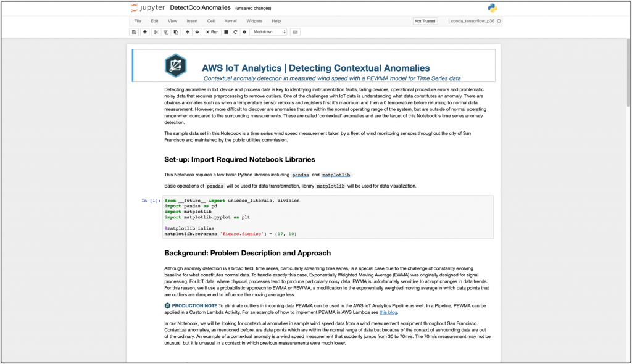The height and width of the screenshot is (364, 632).
Task: Interrupt the kernel with stop icon
Action: coord(226,32)
